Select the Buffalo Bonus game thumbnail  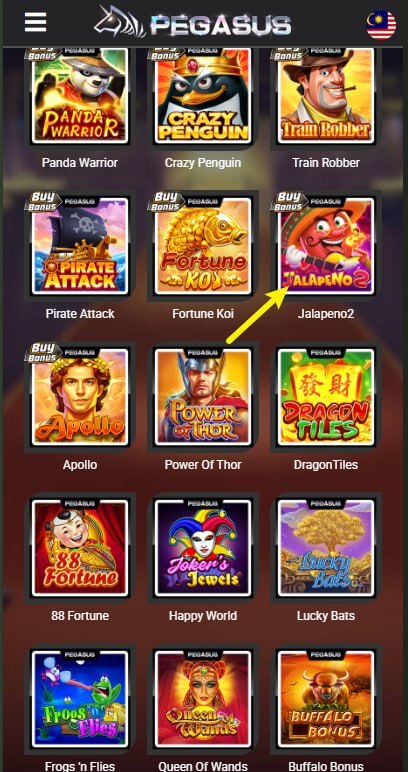click(x=325, y=699)
